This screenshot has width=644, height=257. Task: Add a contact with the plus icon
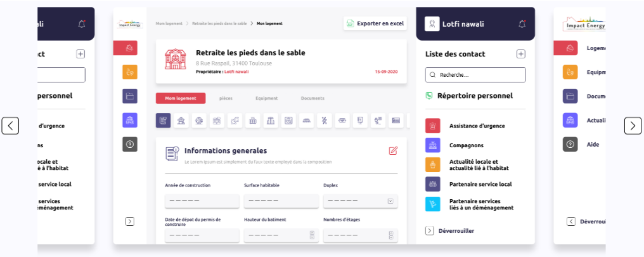pos(520,54)
